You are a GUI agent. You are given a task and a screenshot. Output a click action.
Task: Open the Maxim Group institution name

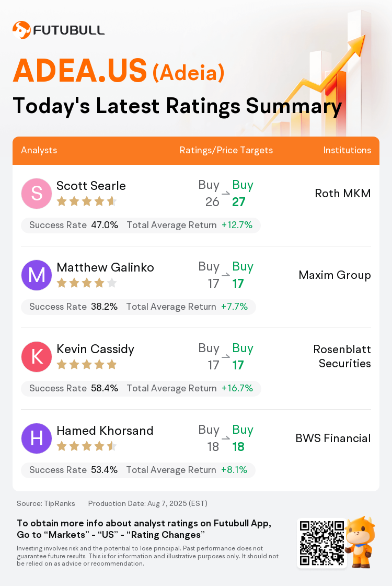tap(335, 275)
